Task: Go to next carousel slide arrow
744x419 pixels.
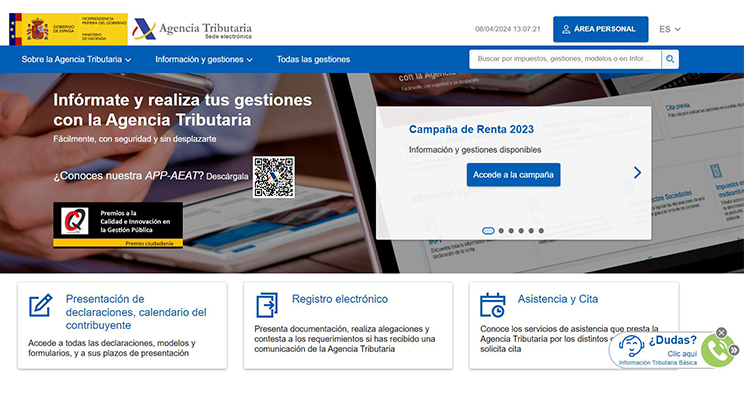Action: pos(637,173)
